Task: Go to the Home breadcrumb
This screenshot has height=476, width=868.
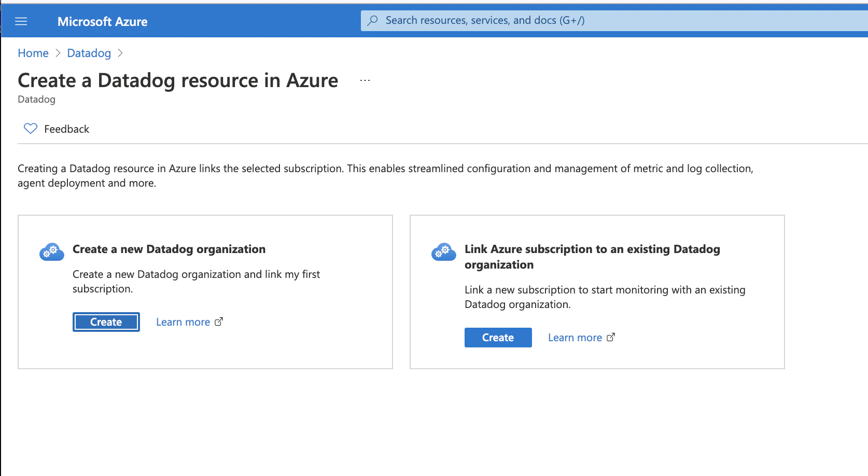Action: tap(33, 53)
